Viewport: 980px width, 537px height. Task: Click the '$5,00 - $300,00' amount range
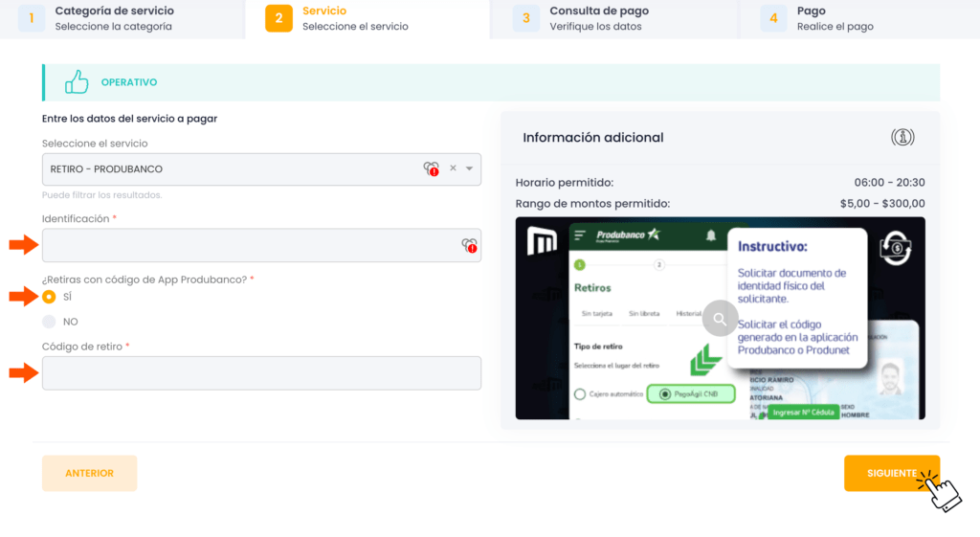[882, 204]
